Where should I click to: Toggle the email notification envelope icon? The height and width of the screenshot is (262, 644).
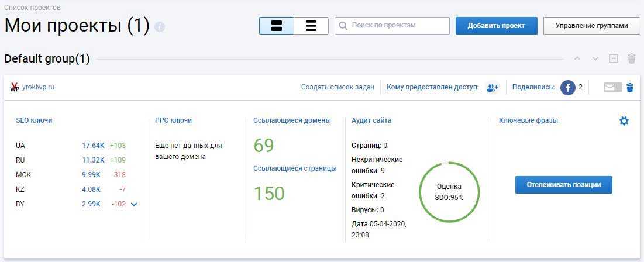(612, 87)
